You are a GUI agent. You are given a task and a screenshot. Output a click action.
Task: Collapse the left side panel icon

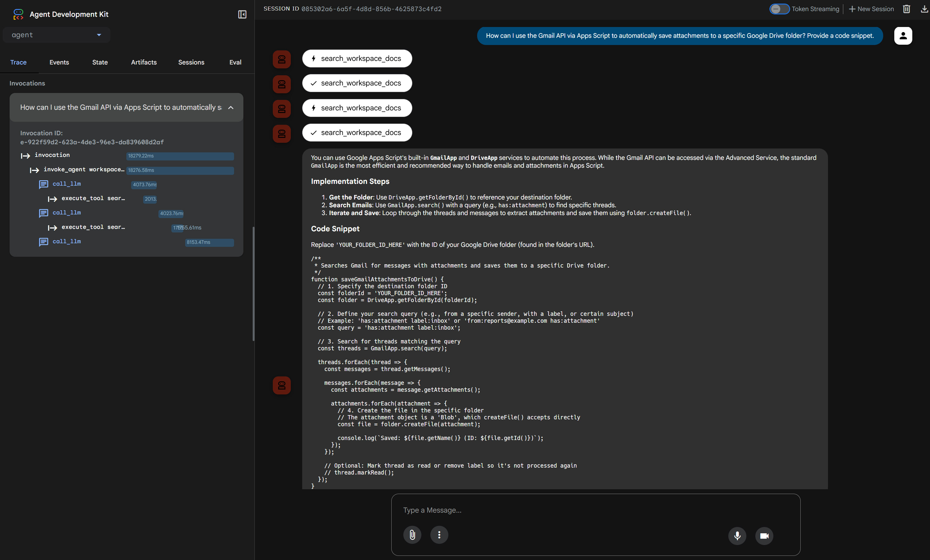[x=242, y=14]
